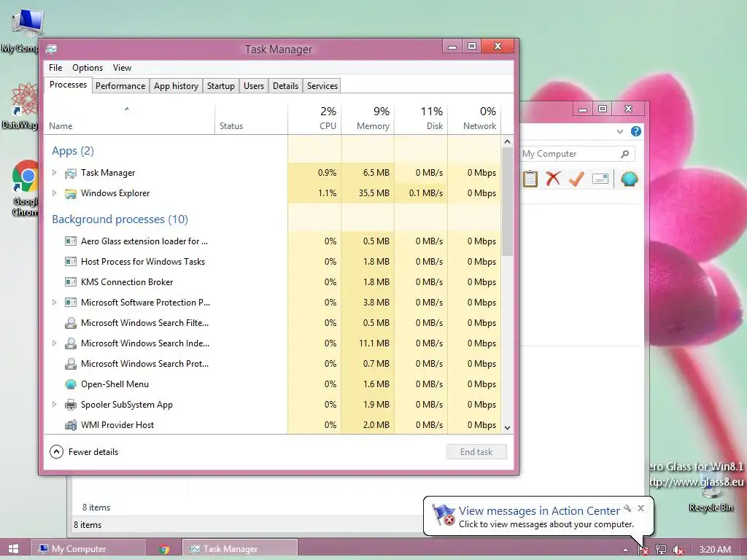The height and width of the screenshot is (560, 747).
Task: Click the Microsoft Windows Search Indexer icon
Action: point(71,343)
